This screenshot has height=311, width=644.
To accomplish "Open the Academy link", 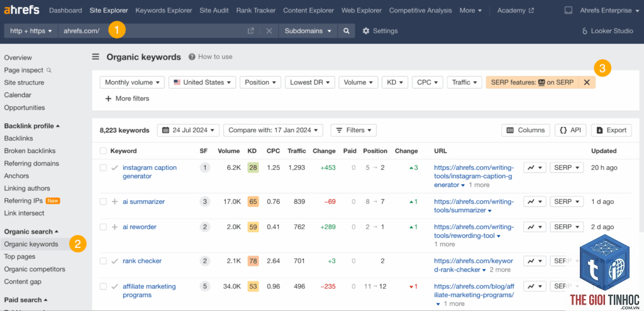I will click(x=516, y=10).
